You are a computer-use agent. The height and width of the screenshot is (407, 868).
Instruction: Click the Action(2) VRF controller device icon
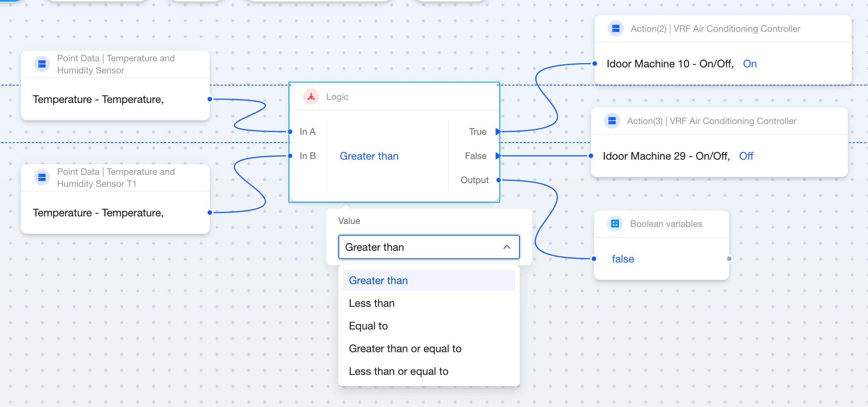(615, 29)
